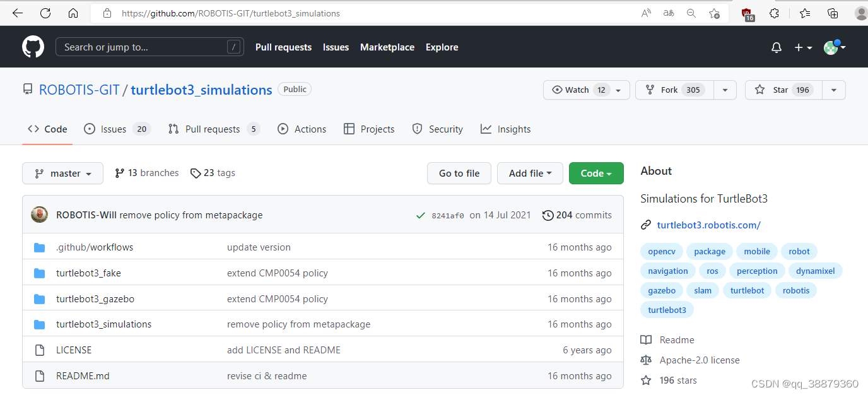This screenshot has height=395, width=868.
Task: Open browser favorites list icon
Action: (805, 13)
